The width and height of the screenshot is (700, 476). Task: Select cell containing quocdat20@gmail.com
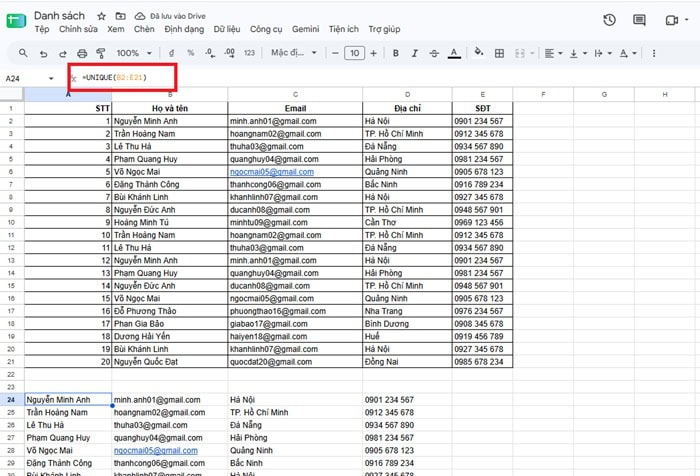click(295, 362)
